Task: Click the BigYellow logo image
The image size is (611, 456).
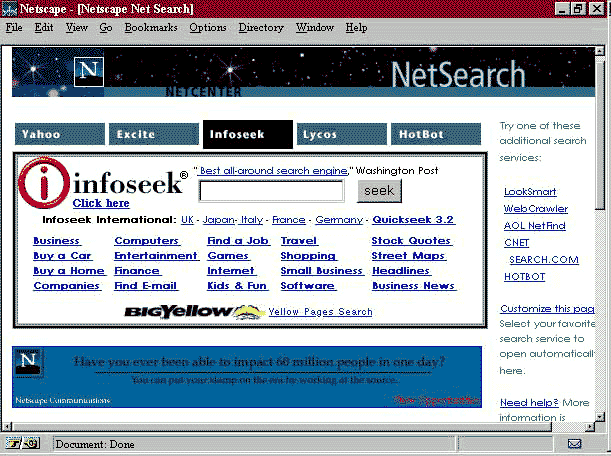Action: [x=194, y=312]
